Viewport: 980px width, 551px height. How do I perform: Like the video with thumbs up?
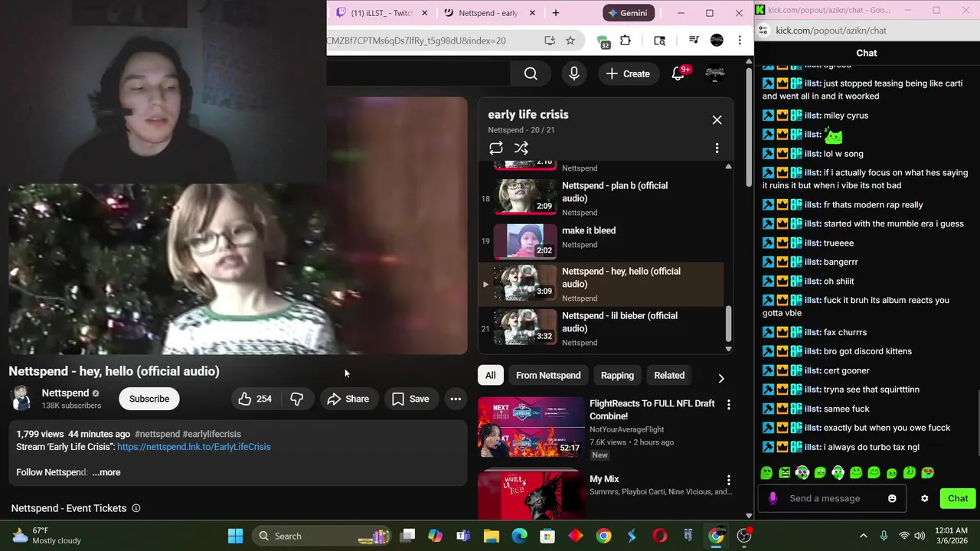tap(255, 399)
